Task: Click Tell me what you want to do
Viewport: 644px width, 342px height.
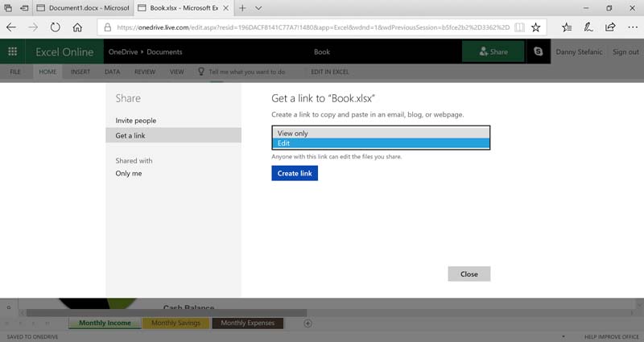Action: tap(246, 72)
